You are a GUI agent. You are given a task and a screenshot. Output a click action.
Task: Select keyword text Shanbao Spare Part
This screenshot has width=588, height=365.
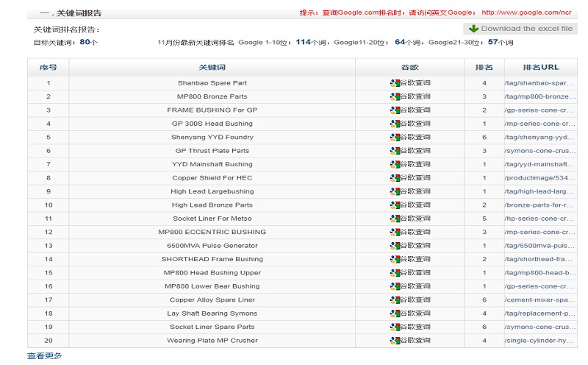coord(212,83)
